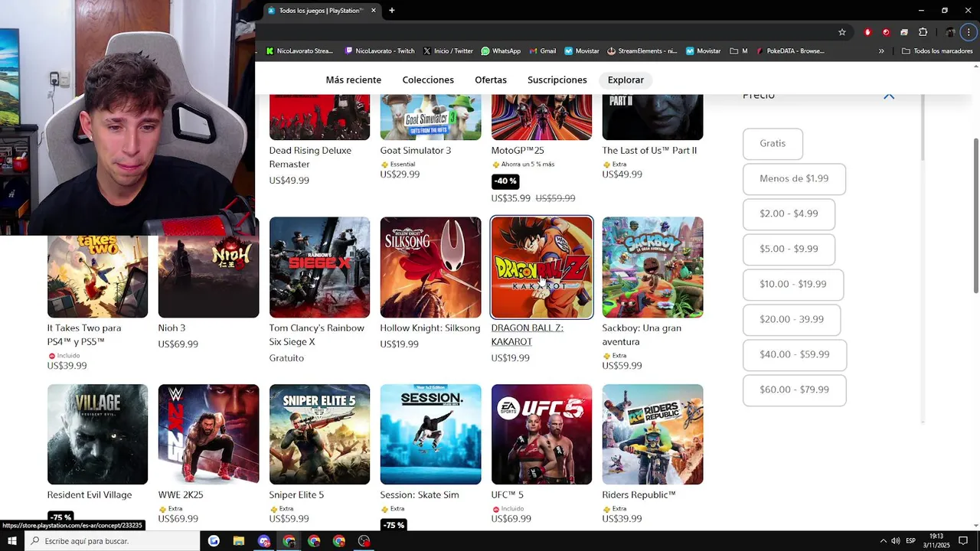Viewport: 980px width, 551px height.
Task: Toggle Menos de $1.99 price filter
Action: 794,179
